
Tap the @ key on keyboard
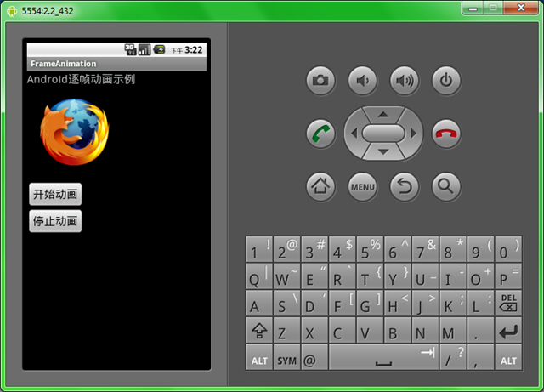point(314,357)
